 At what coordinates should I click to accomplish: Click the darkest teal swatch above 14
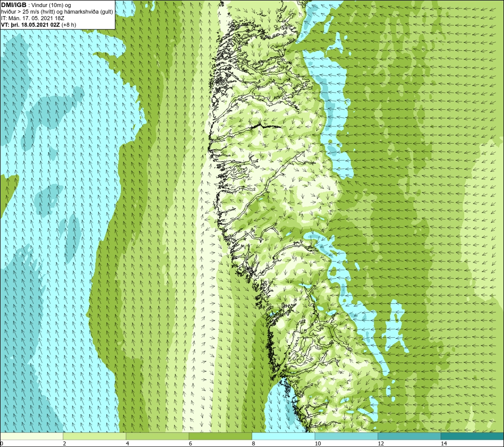coord(473,436)
